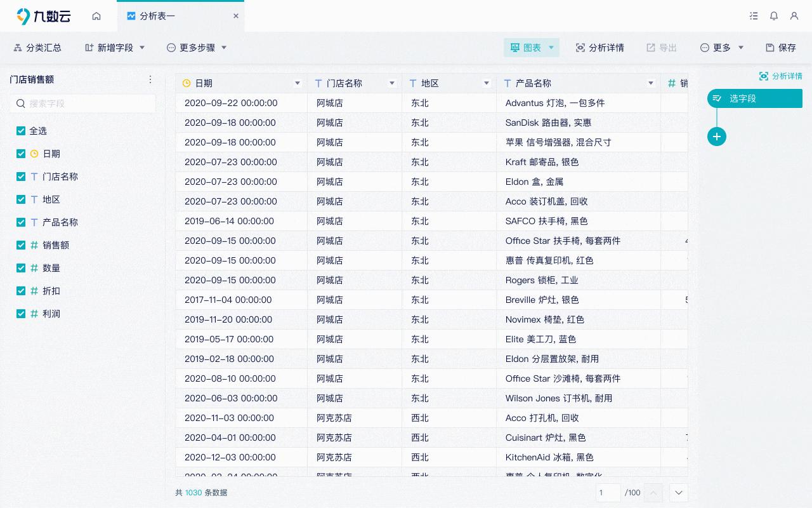Uncheck the 地区 field checkbox

[21, 199]
